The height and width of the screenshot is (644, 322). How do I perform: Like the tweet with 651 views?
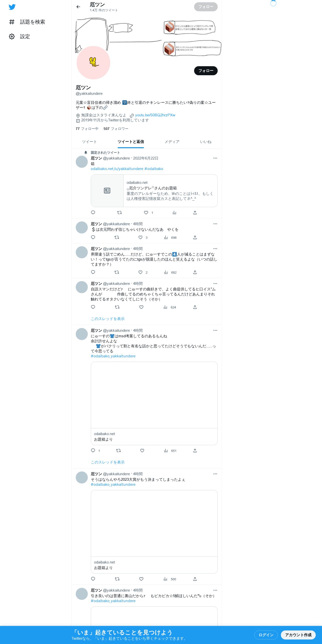tap(142, 451)
